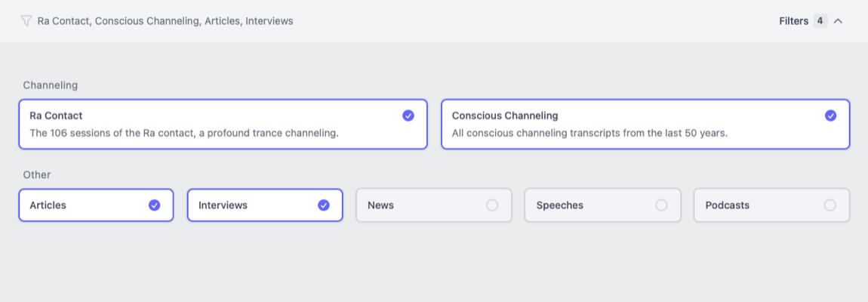868x302 pixels.
Task: Deselect the Conscious Channeling filter card
Action: (x=645, y=125)
